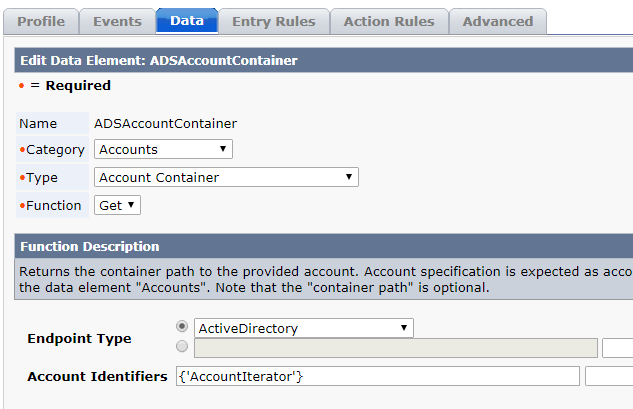Open the Function dropdown set to Get
This screenshot has height=409, width=633.
[x=117, y=205]
